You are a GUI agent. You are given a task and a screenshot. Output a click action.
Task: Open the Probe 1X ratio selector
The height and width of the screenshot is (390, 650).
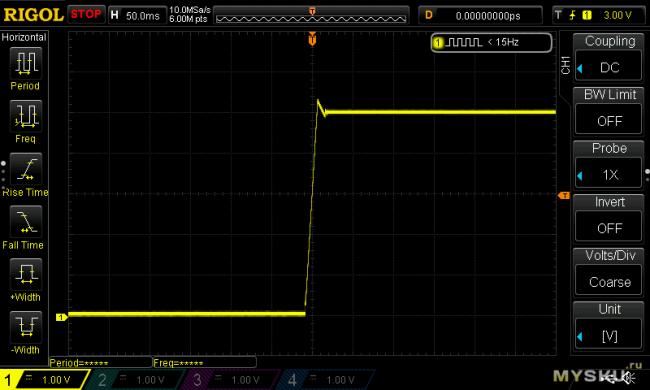click(609, 165)
